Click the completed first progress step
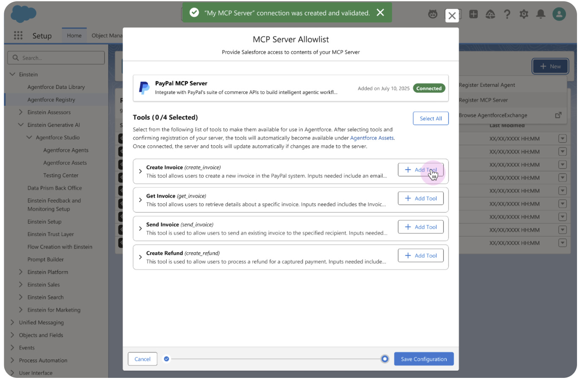 167,359
